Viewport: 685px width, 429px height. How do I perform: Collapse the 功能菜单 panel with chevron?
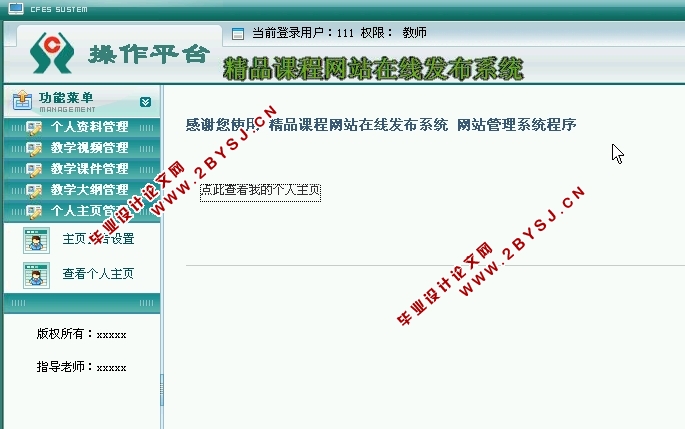click(145, 102)
